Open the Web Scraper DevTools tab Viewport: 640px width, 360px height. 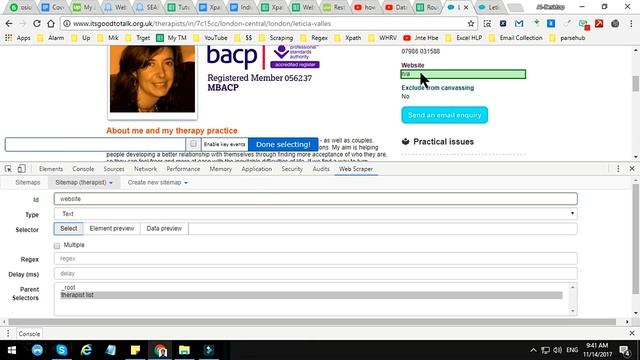(356, 169)
